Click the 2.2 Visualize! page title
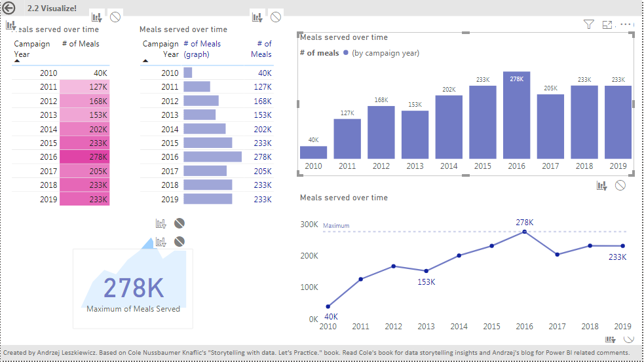The width and height of the screenshot is (644, 362). [52, 9]
